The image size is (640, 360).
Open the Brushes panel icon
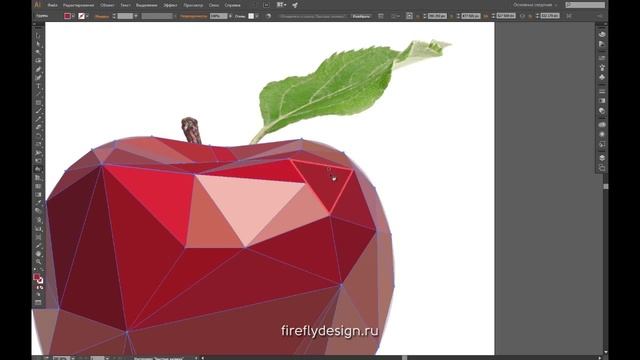tap(602, 67)
